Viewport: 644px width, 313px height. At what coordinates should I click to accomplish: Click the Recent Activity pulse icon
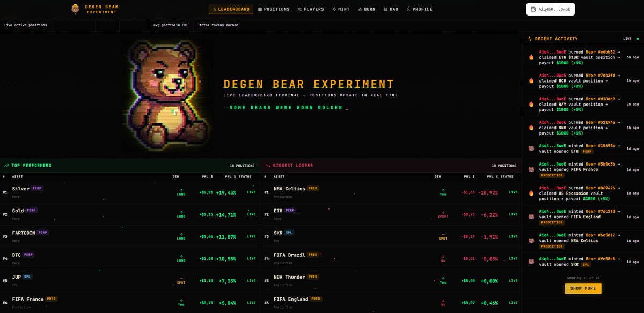pyautogui.click(x=530, y=39)
